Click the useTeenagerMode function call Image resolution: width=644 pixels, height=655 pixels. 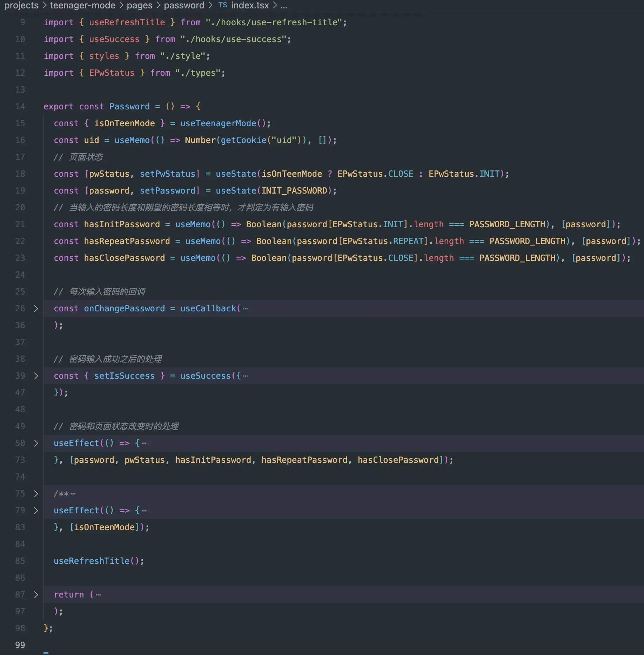(218, 123)
